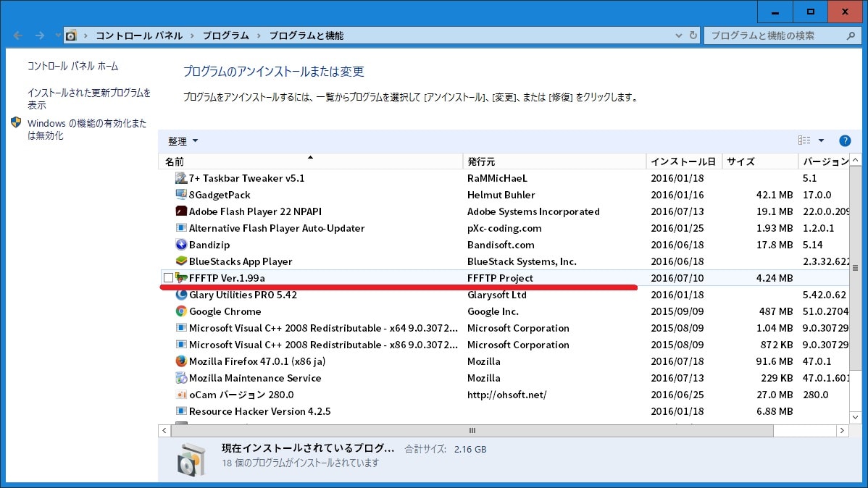Click the vertical scrollbar thumb
The width and height of the screenshot is (868, 488).
pos(855,268)
